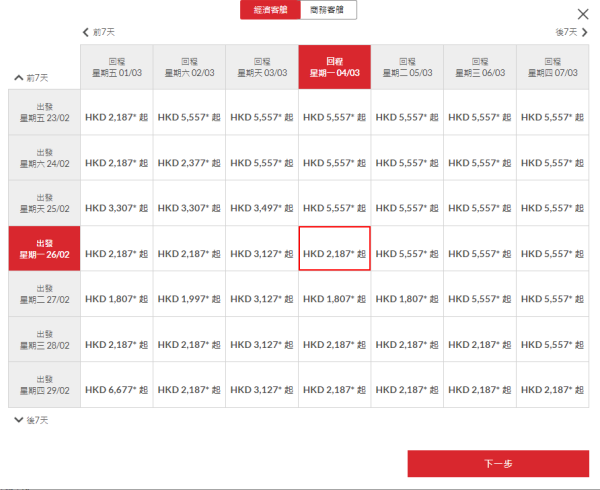Image resolution: width=600 pixels, height=490 pixels.
Task: Pick HKD 1,997 fare departing 27/02 returning 02/03
Action: coord(189,294)
